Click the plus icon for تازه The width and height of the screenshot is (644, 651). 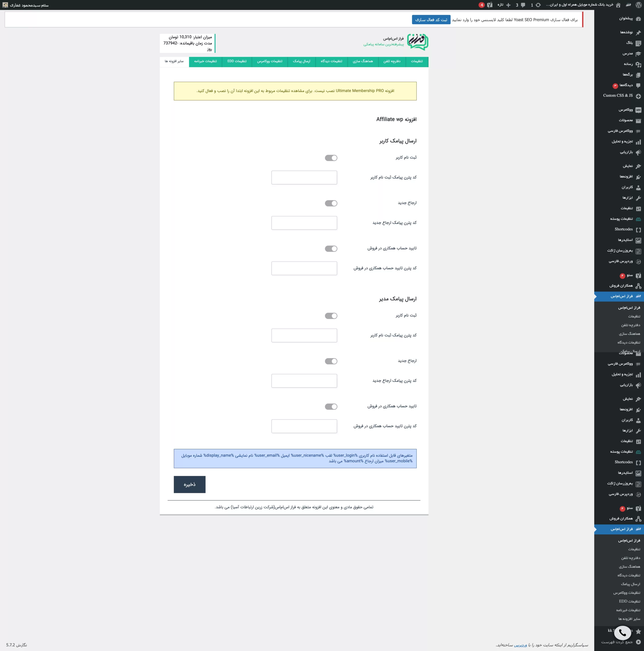point(508,5)
